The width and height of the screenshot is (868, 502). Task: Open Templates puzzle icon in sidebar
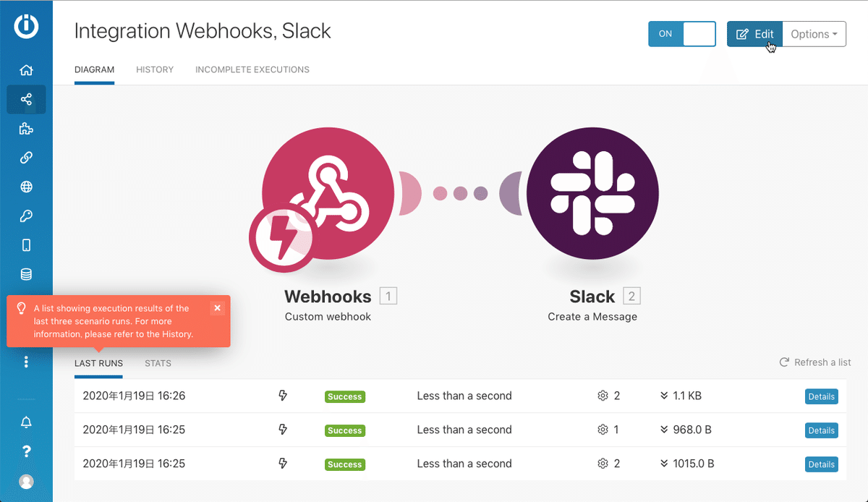point(26,129)
